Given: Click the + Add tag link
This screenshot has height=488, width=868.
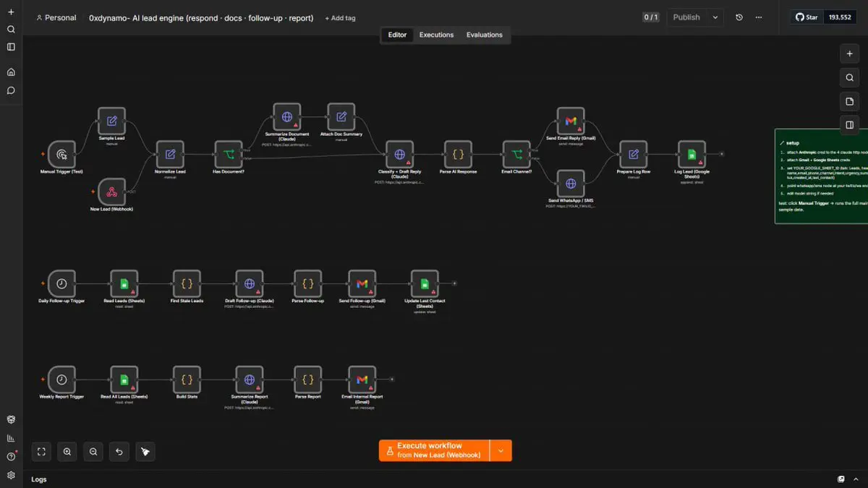Looking at the screenshot, I should click(340, 18).
